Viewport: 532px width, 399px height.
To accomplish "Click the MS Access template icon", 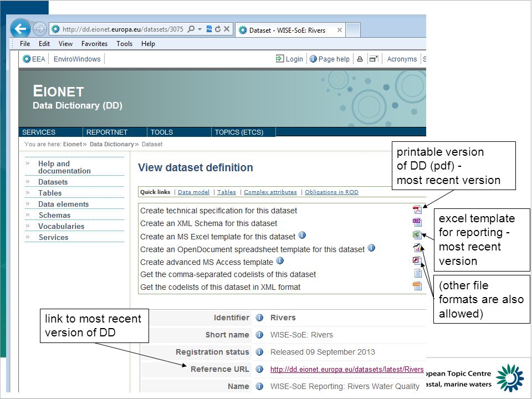I will click(x=417, y=260).
